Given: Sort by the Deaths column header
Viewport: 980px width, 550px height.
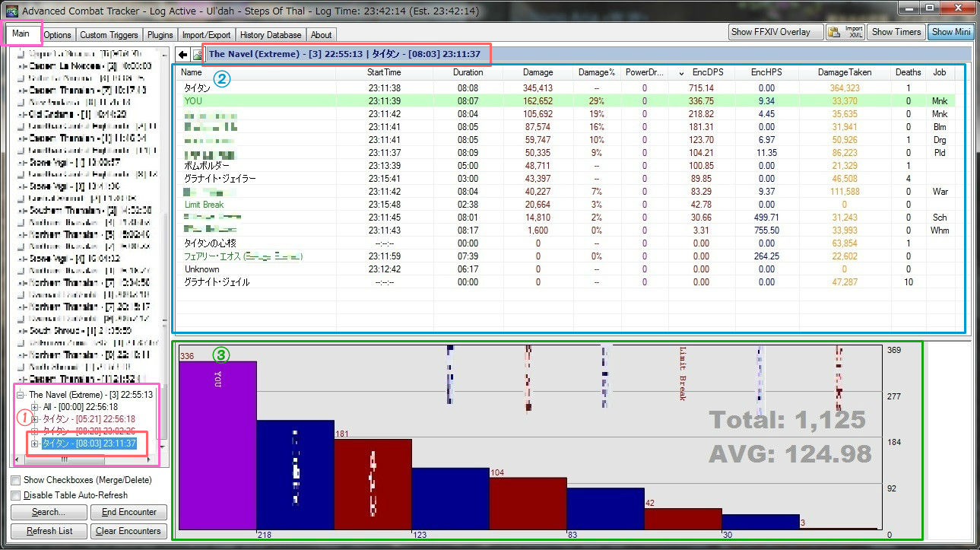Looking at the screenshot, I should [908, 72].
